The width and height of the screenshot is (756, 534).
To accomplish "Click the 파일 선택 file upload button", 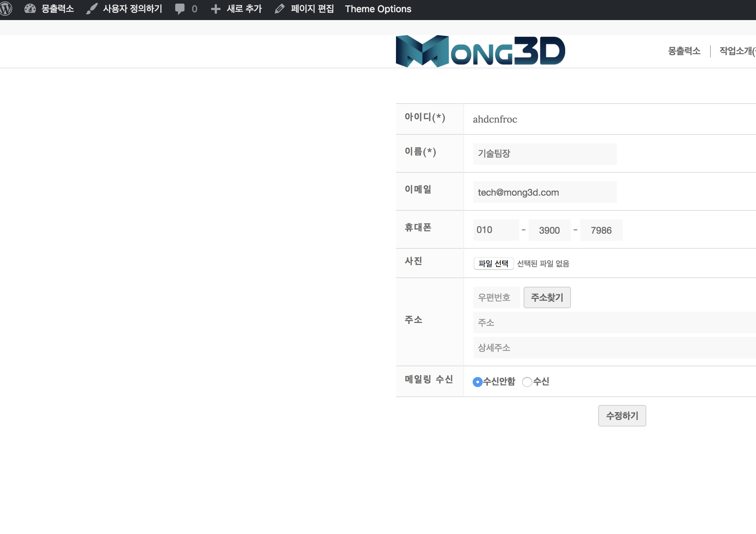I will tap(493, 263).
